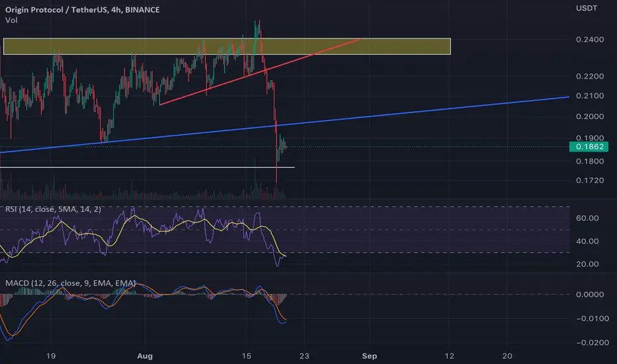Click the USDT currency label
617x364 pixels.
[x=587, y=8]
